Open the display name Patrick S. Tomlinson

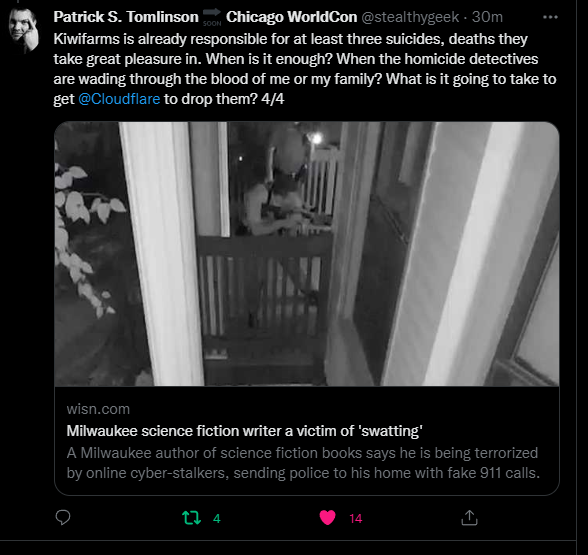click(x=126, y=17)
